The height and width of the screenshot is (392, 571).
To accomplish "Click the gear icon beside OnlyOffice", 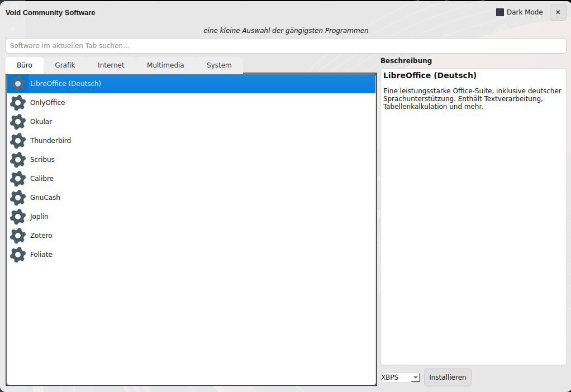I will pyautogui.click(x=18, y=103).
